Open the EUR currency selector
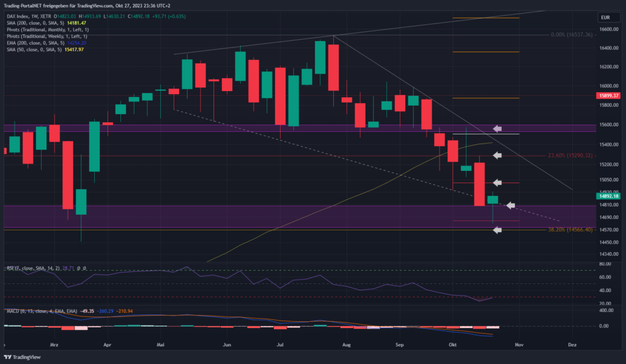Viewport: 626px width, 364px height. 607,18
